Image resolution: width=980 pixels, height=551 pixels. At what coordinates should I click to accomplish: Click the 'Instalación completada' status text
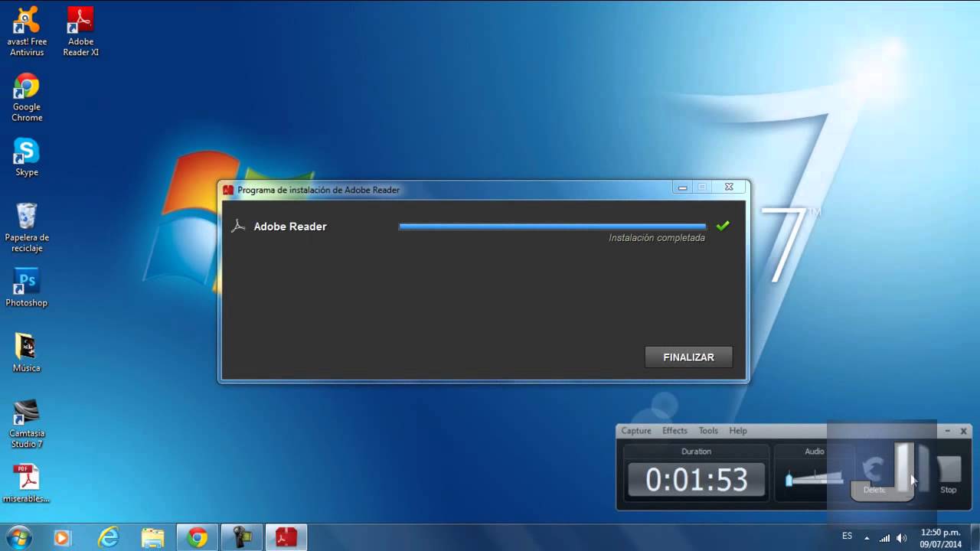tap(657, 238)
